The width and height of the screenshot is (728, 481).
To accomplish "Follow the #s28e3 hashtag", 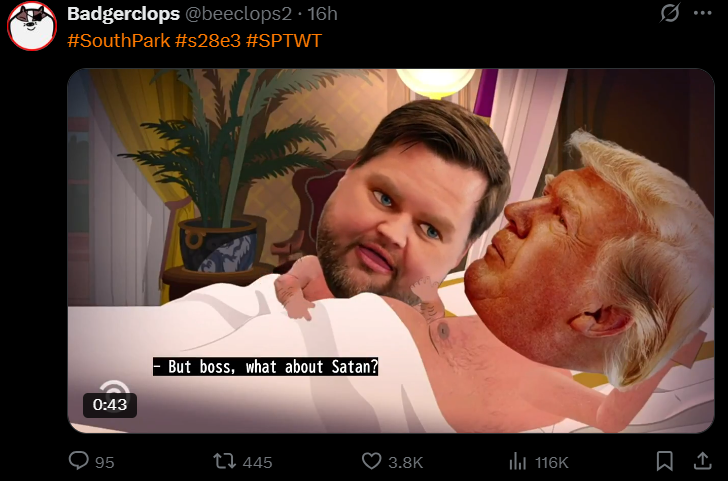I will (x=208, y=40).
